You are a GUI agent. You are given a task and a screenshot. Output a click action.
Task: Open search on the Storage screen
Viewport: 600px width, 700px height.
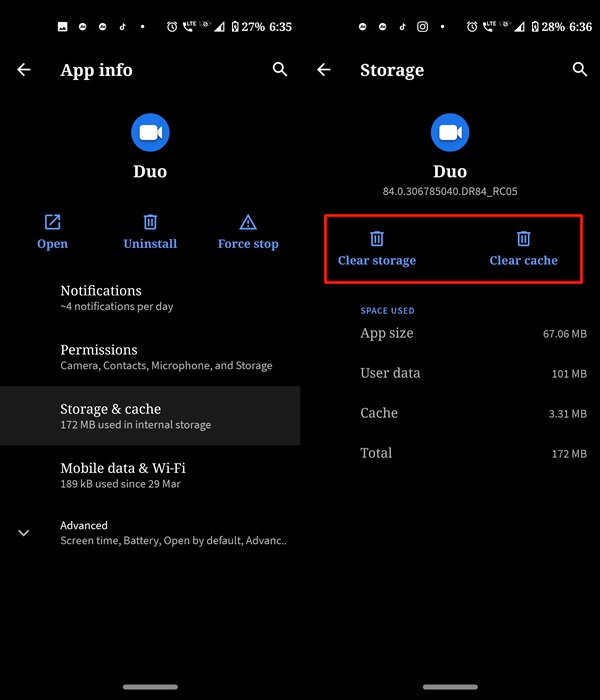580,69
